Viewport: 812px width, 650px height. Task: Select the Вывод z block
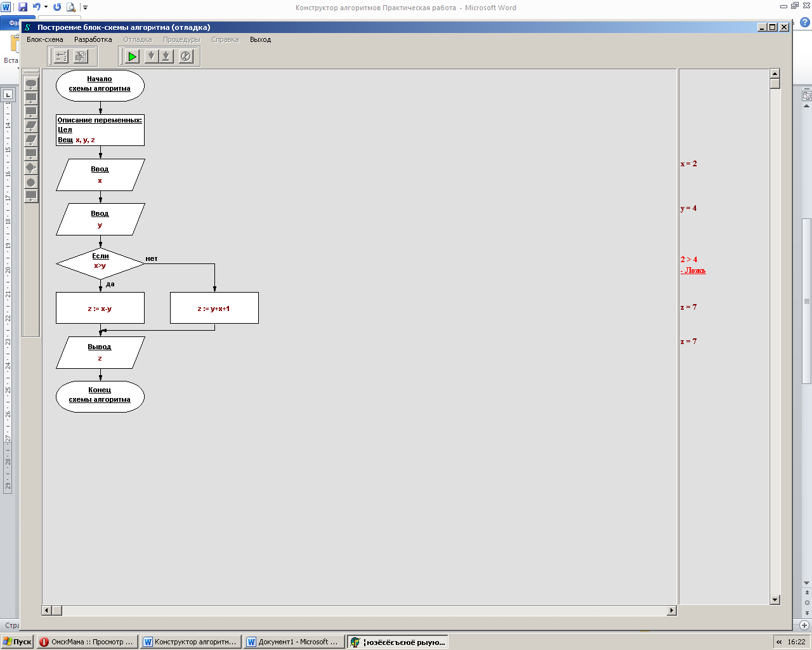(x=100, y=352)
